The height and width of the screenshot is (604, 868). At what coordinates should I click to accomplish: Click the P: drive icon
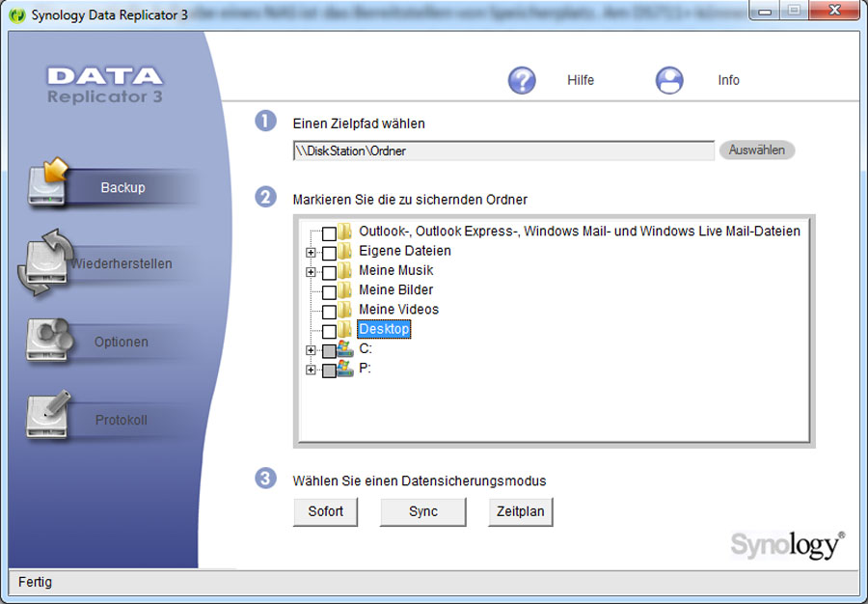345,369
